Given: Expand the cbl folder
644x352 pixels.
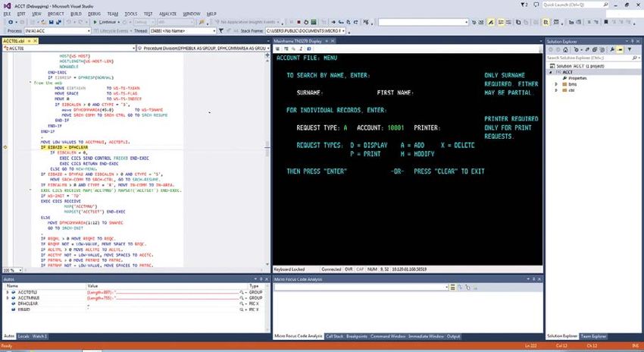Looking at the screenshot, I should click(x=556, y=90).
